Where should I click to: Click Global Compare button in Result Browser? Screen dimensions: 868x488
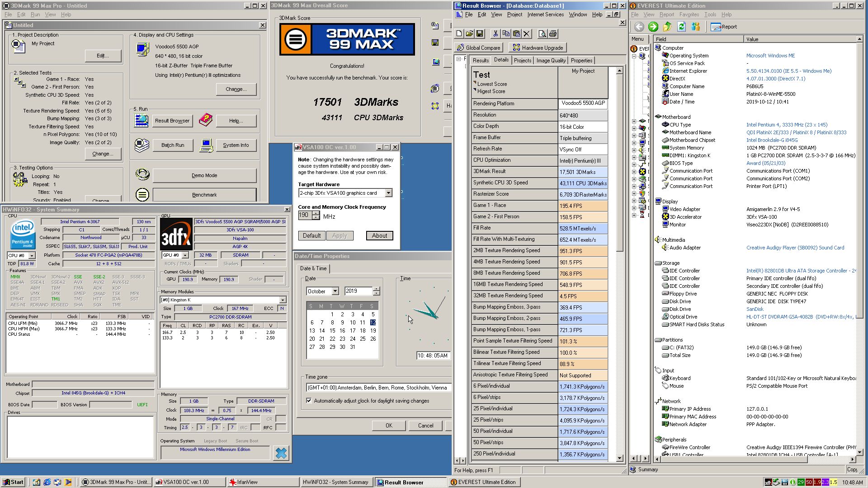[479, 47]
